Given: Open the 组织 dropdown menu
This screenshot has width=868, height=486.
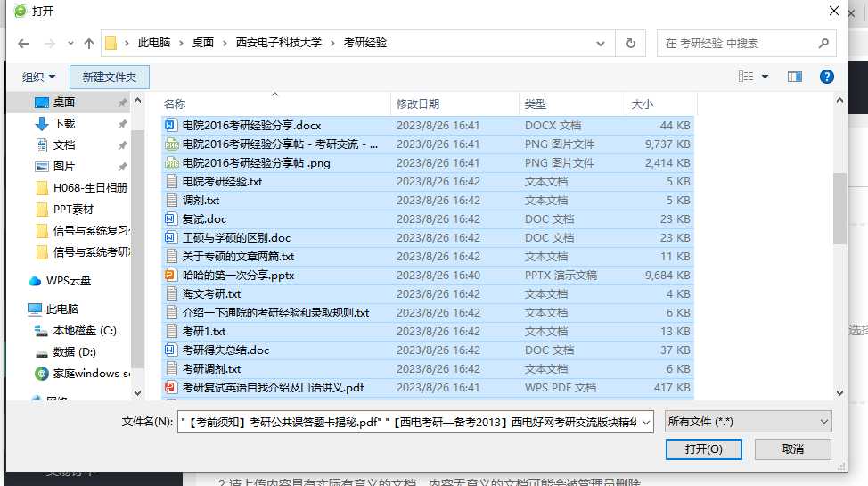Looking at the screenshot, I should pyautogui.click(x=38, y=78).
